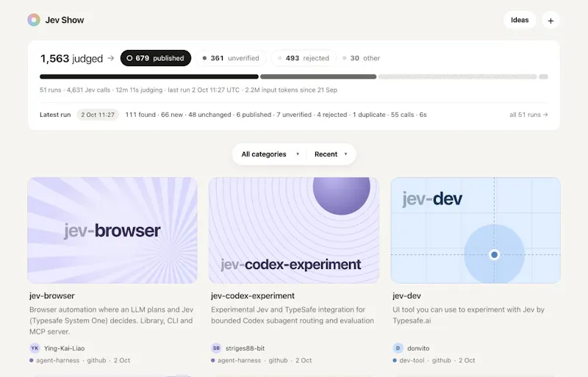Click the jev-dev description text
The width and height of the screenshot is (588, 377).
[x=468, y=315]
